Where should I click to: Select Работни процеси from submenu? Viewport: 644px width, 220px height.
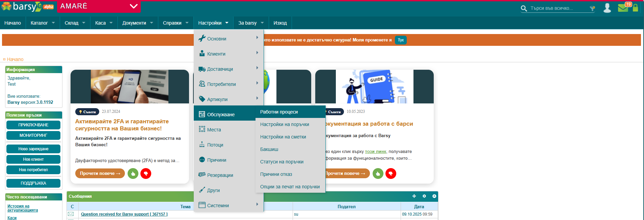[x=279, y=112]
